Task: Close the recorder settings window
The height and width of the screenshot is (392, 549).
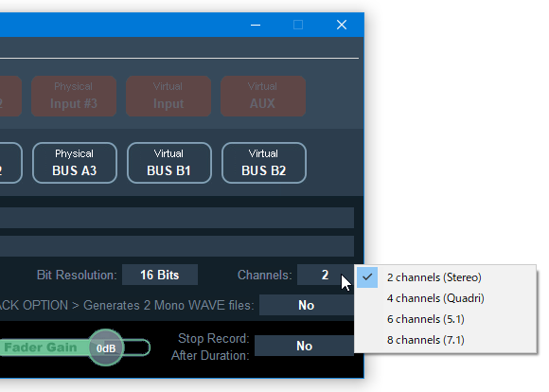Action: [x=342, y=25]
